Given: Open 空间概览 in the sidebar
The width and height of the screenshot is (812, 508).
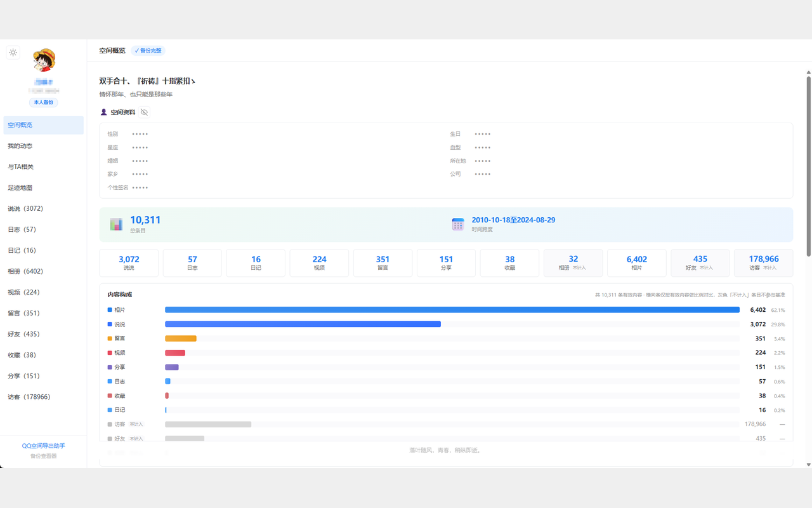Looking at the screenshot, I should 43,125.
